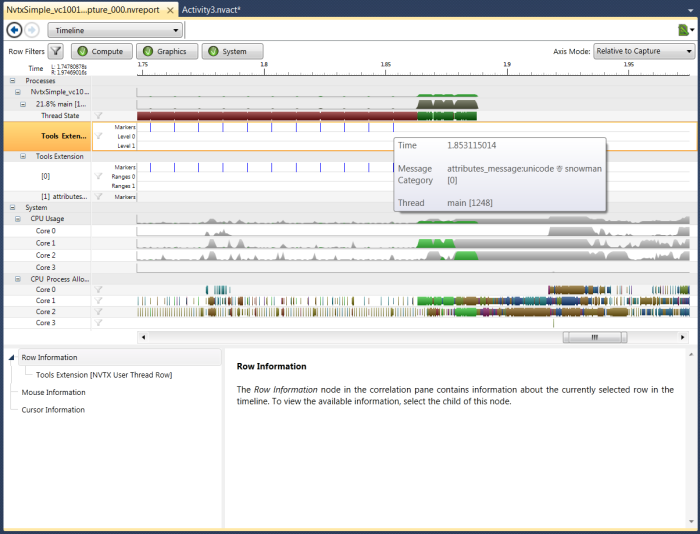Click the forward navigation arrow
700x534 pixels.
pyautogui.click(x=32, y=30)
